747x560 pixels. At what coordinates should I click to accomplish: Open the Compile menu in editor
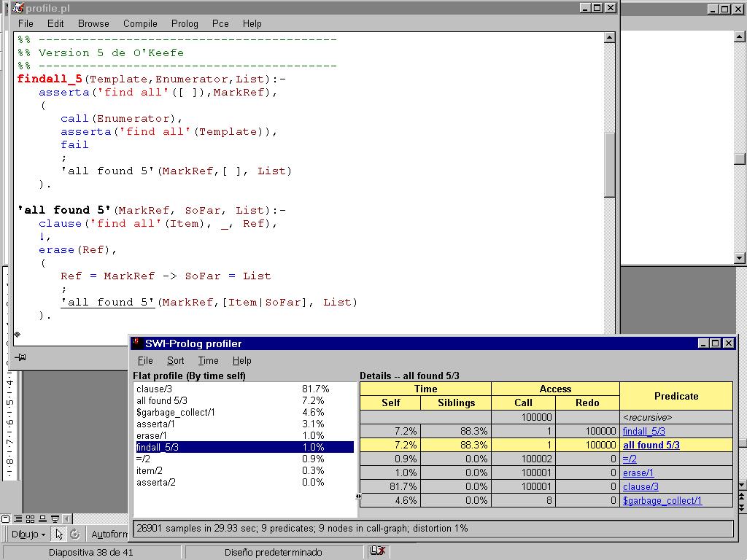pos(140,23)
